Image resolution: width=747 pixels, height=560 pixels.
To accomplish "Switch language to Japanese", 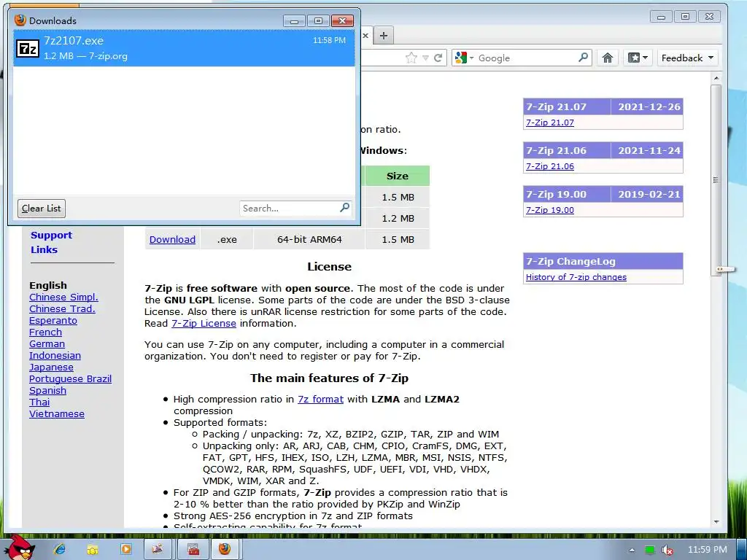I will [x=51, y=367].
